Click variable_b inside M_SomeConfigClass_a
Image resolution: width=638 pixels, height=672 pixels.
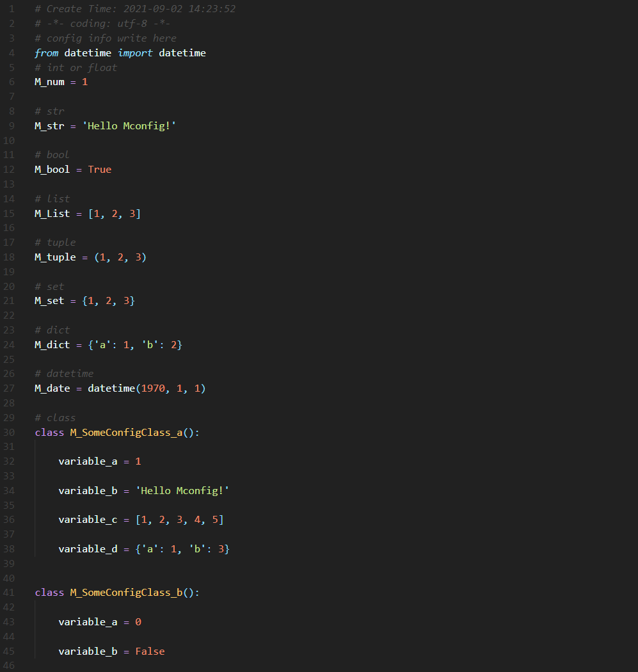[x=88, y=490]
